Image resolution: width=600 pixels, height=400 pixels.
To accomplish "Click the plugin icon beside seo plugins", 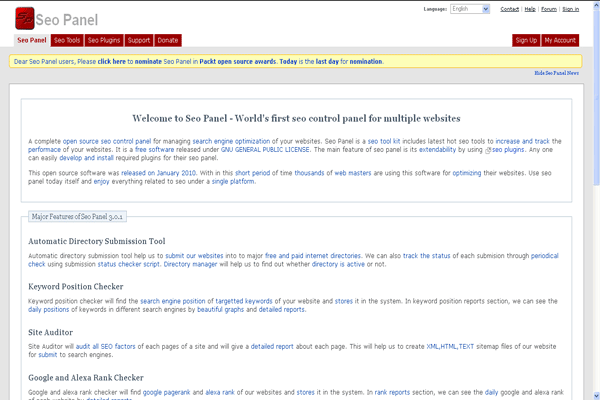I will point(486,150).
